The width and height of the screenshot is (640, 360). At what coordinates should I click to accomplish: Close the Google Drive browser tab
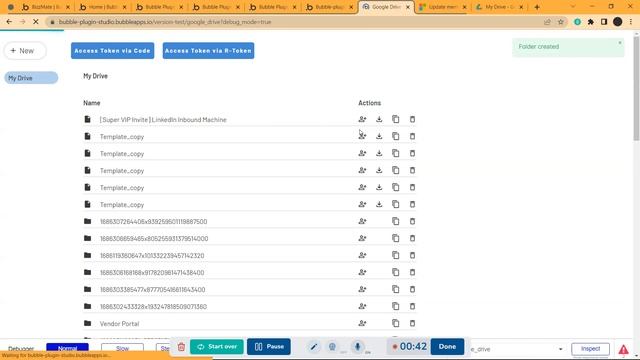pyautogui.click(x=407, y=7)
